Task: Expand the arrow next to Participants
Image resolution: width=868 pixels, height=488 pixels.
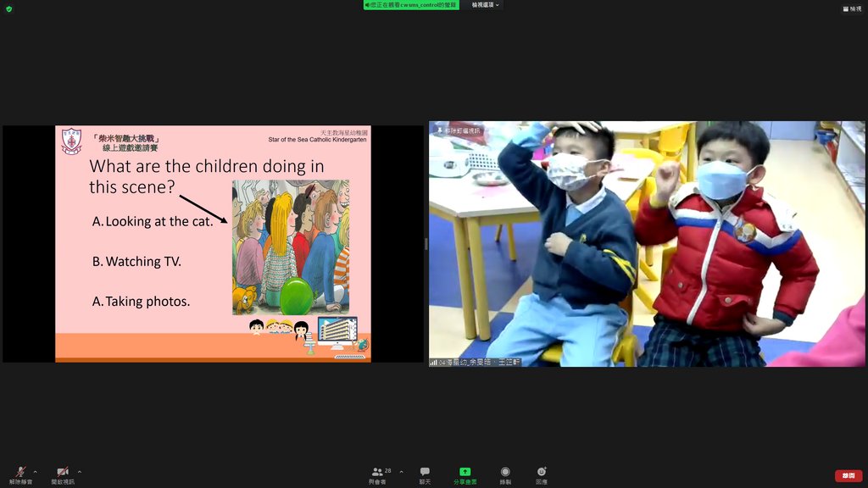Action: 401,472
